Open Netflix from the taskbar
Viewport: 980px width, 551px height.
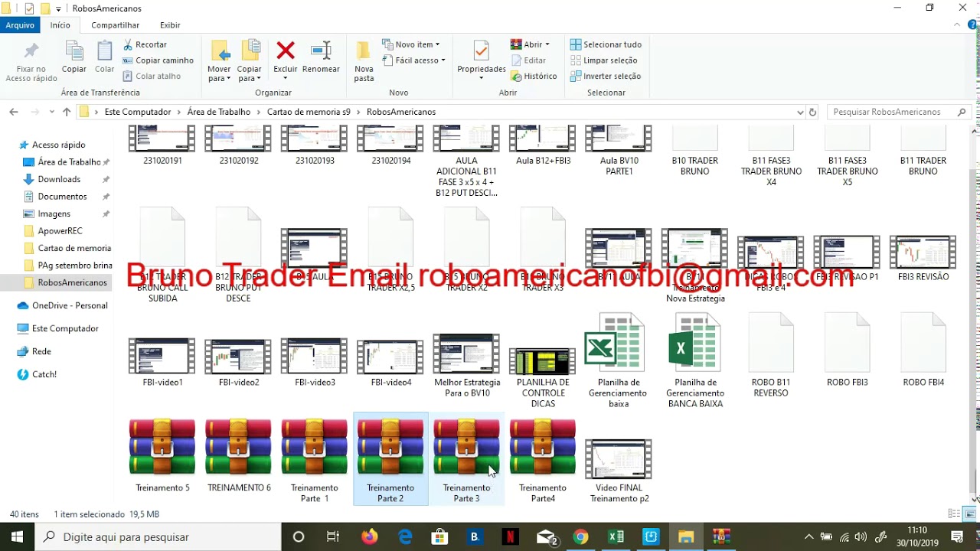[509, 536]
